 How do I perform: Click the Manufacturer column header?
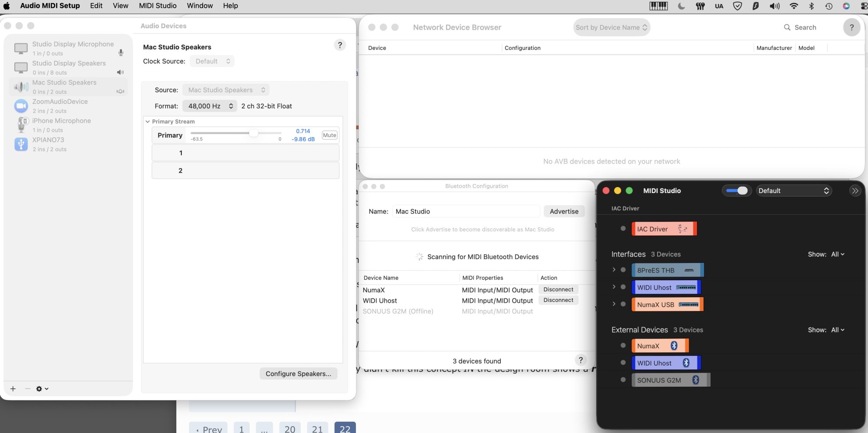point(774,48)
